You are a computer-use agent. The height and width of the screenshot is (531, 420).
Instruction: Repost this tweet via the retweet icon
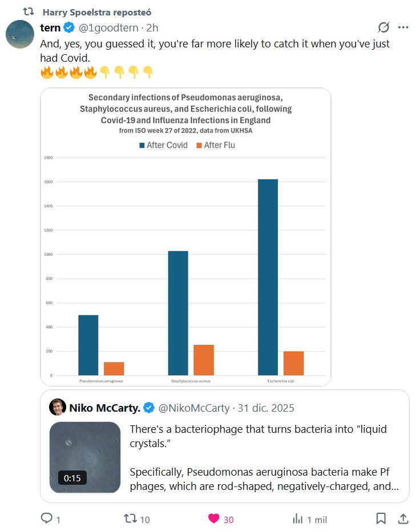pos(131,518)
